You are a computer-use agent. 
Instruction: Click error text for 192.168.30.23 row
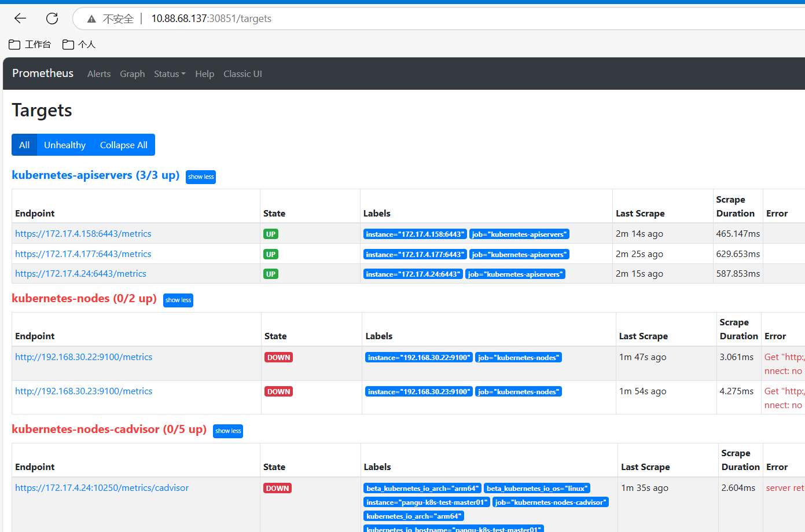point(784,398)
